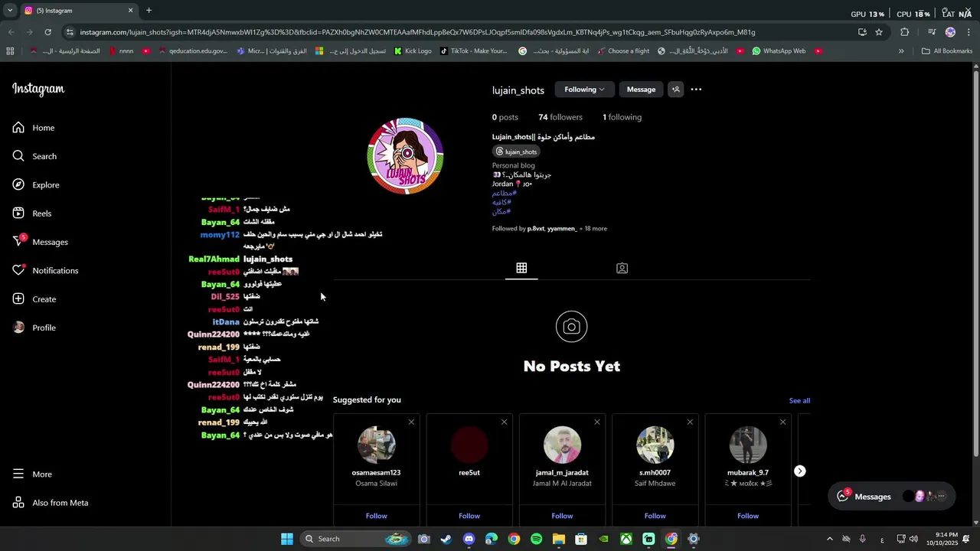Viewport: 980px width, 551px height.
Task: Open All Bookmarks folder
Action: [947, 51]
